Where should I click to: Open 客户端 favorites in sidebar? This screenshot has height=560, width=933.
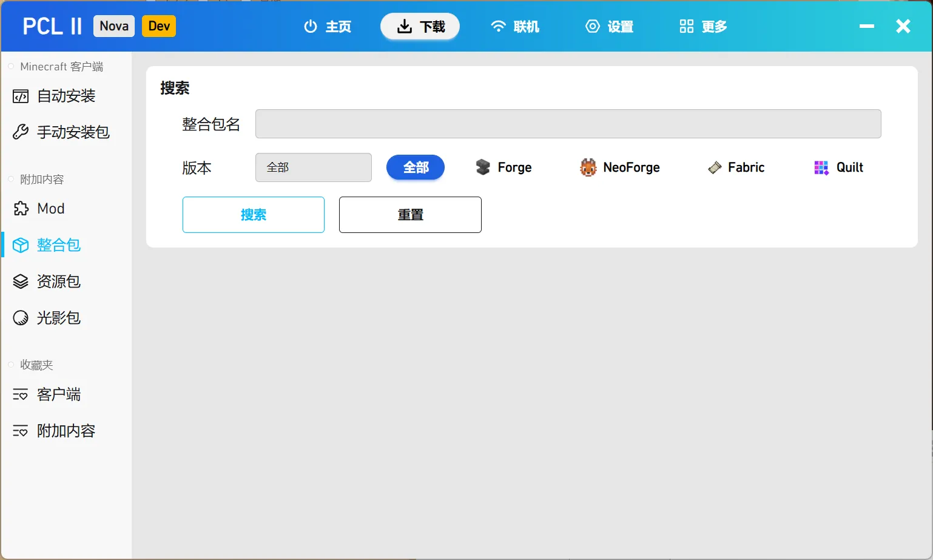coord(66,394)
